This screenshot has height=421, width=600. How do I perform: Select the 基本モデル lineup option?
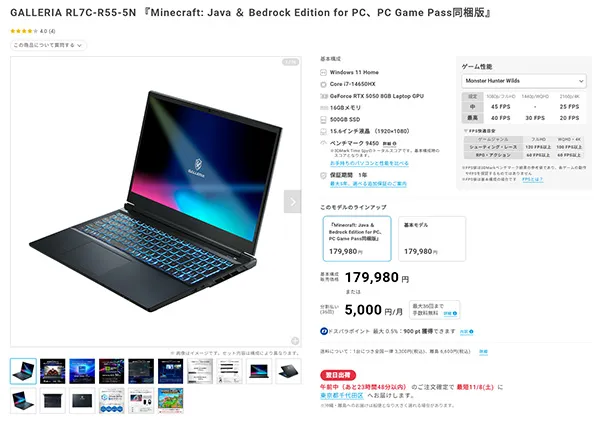tap(432, 238)
